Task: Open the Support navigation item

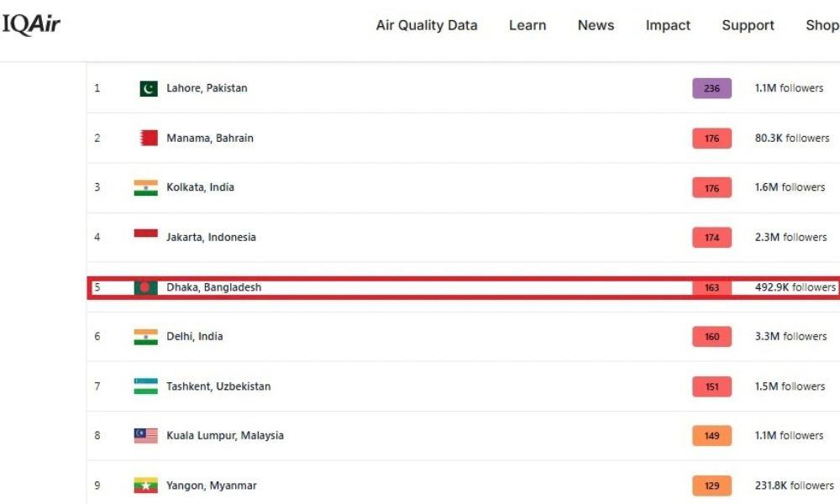Action: (748, 25)
